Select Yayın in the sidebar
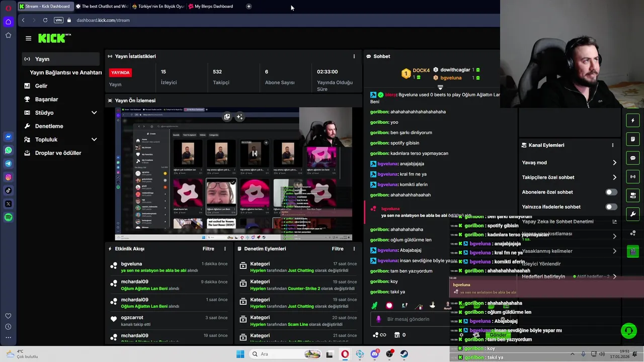The image size is (644, 362). click(x=60, y=59)
